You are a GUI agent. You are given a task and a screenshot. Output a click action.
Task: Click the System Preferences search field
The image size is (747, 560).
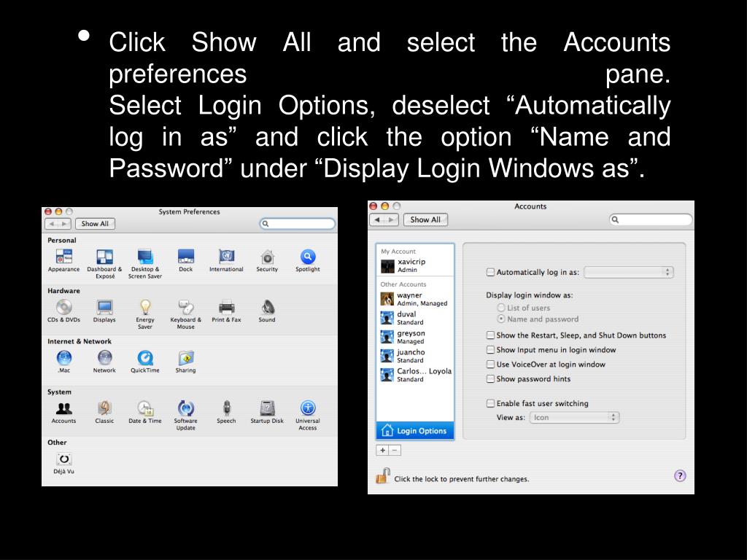pos(298,223)
